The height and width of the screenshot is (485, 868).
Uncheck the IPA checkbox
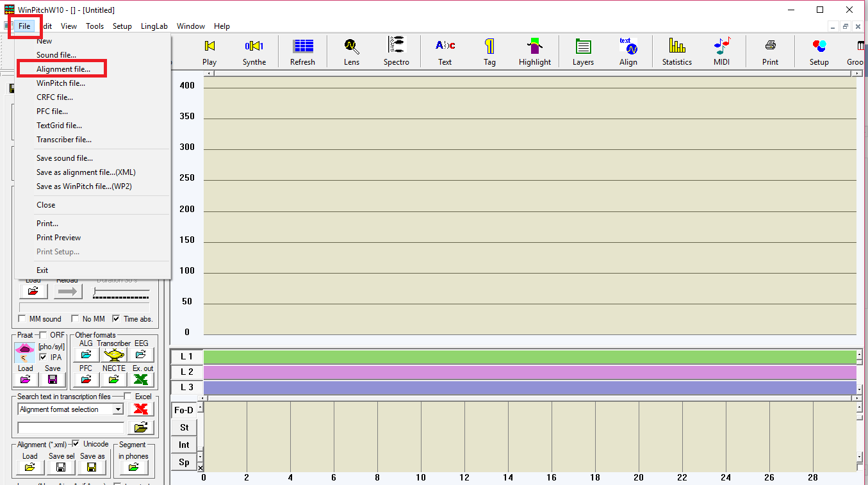click(43, 358)
